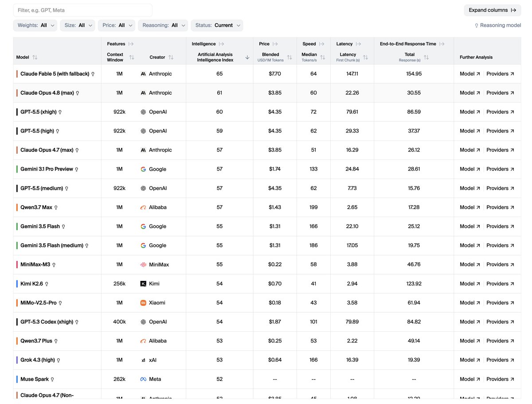
Task: Open Model analysis for Qwen3.7 Max
Action: 470,207
